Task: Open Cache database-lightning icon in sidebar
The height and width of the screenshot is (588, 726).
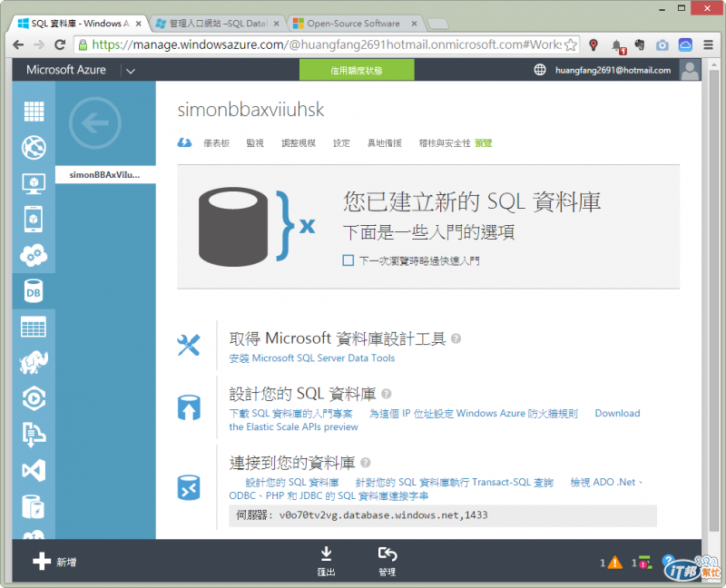Action: click(x=34, y=507)
